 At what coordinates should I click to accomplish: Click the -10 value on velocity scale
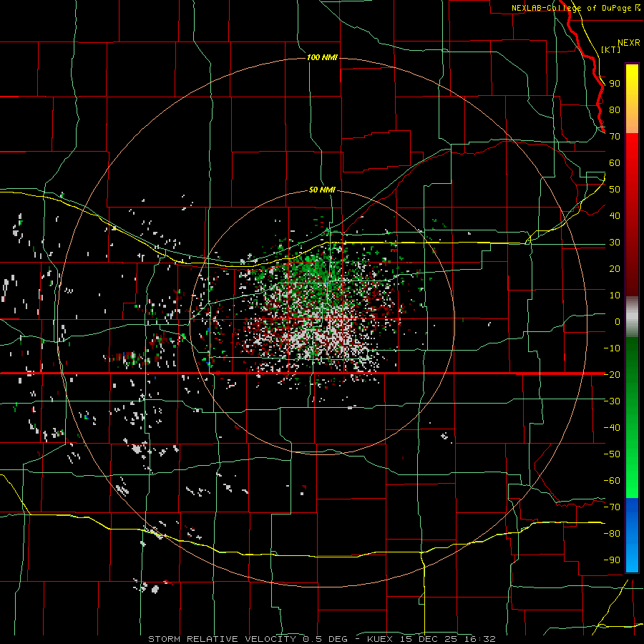(x=612, y=348)
